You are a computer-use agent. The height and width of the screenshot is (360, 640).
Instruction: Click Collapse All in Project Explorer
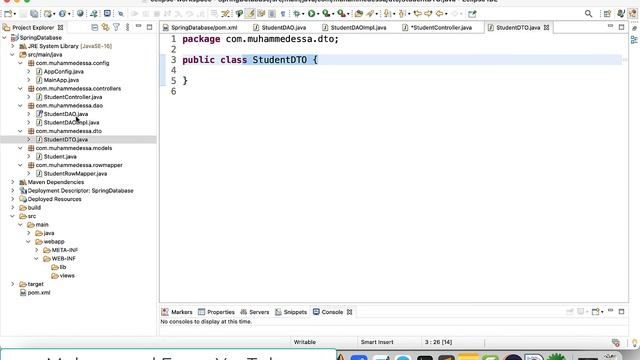pyautogui.click(x=95, y=27)
